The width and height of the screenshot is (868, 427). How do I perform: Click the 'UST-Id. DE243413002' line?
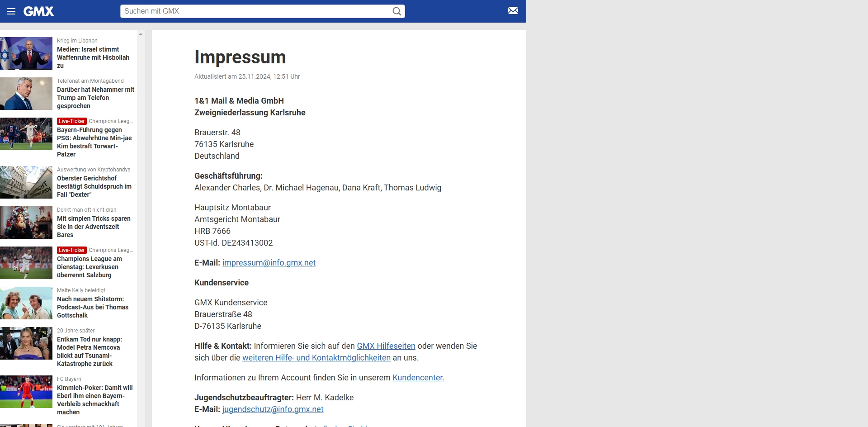pyautogui.click(x=234, y=243)
